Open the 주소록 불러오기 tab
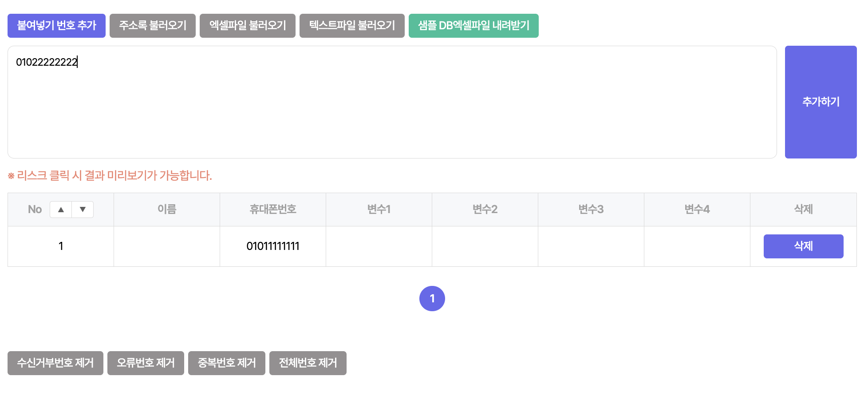 point(152,26)
